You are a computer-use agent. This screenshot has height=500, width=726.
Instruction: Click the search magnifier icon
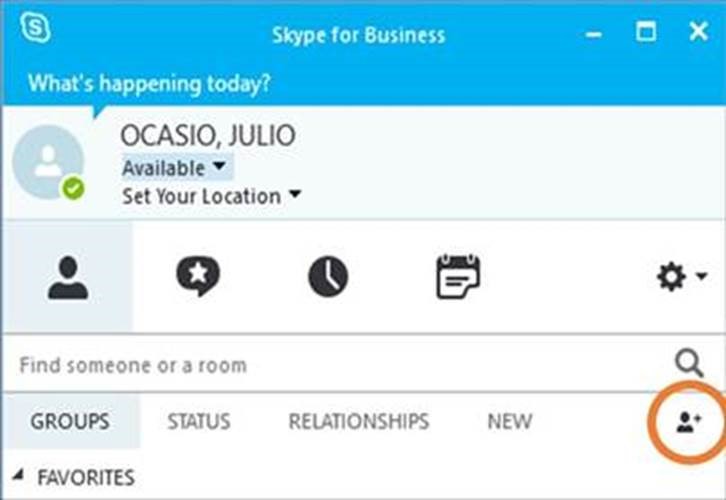point(689,363)
